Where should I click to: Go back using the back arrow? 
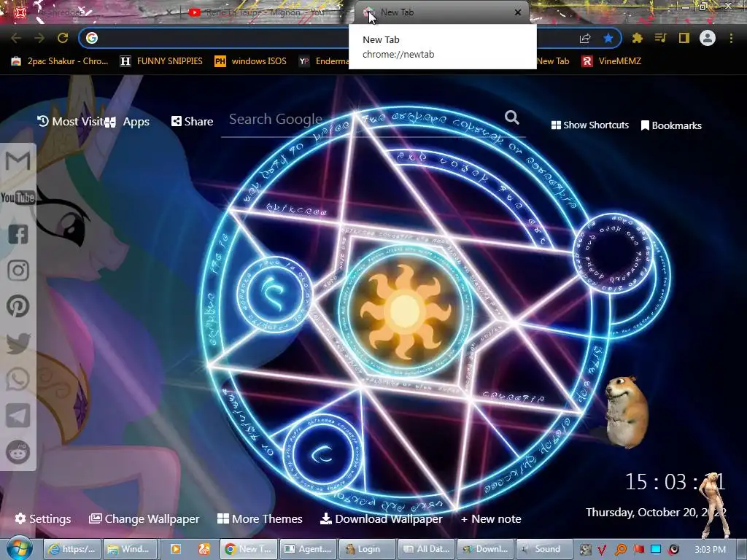[x=16, y=38]
